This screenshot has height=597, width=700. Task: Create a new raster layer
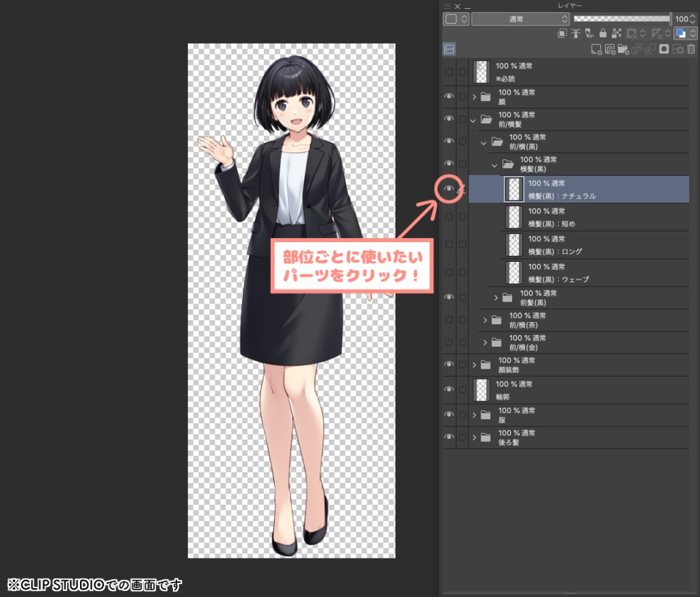click(x=597, y=49)
